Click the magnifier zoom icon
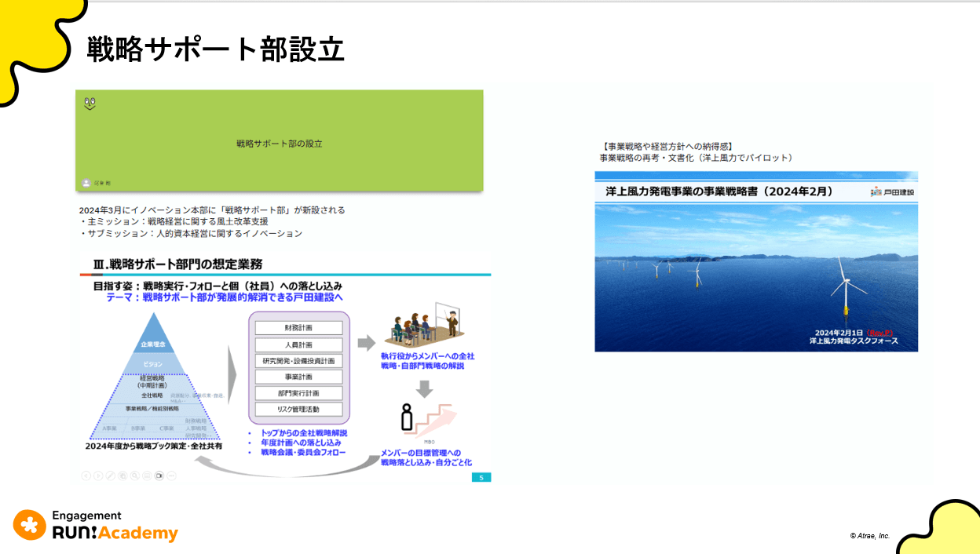Viewport: 980px width, 554px height. [x=135, y=476]
